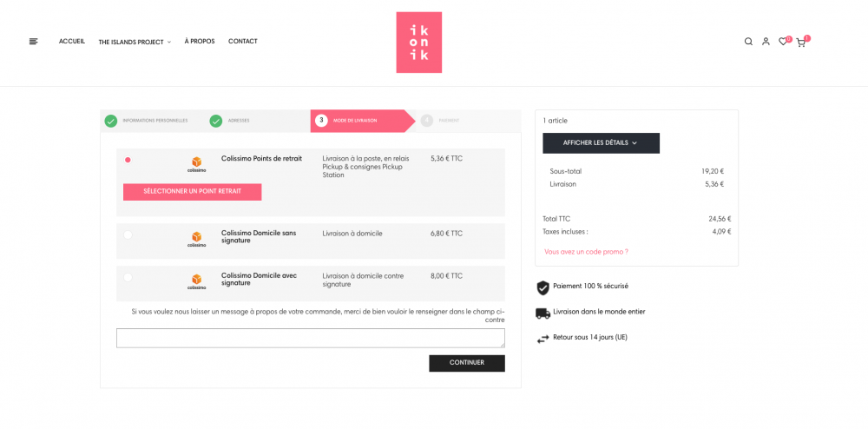The width and height of the screenshot is (868, 429).
Task: Focus the order message text field
Action: (311, 338)
